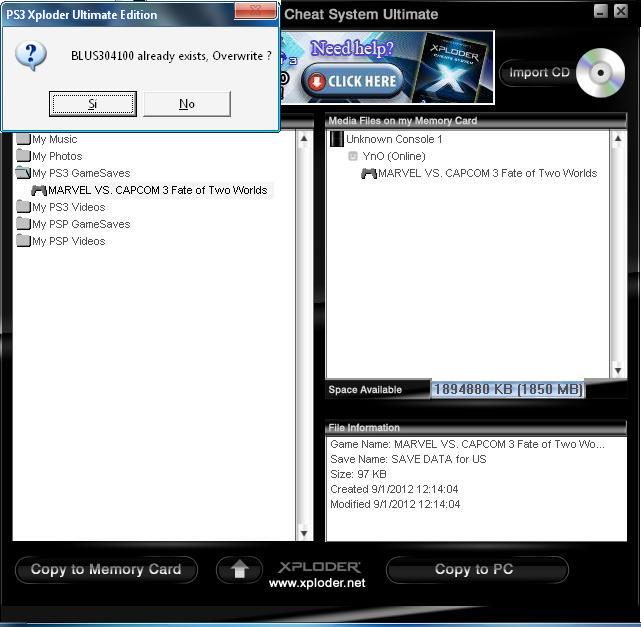This screenshot has width=641, height=627.
Task: Click gamepad icon of memory card Marvel save
Action: pos(369,174)
